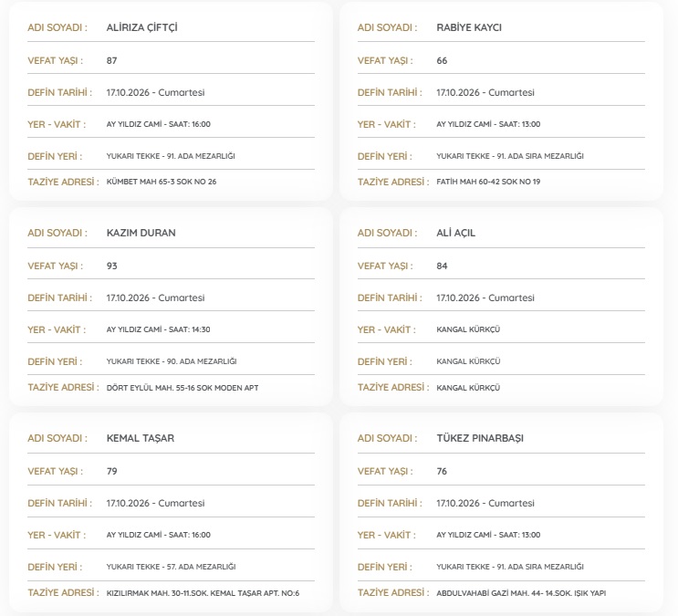The width and height of the screenshot is (678, 616).
Task: Click KANGAL KÜRKÇÜ in TAZİYE ADRESİ row
Action: click(468, 388)
